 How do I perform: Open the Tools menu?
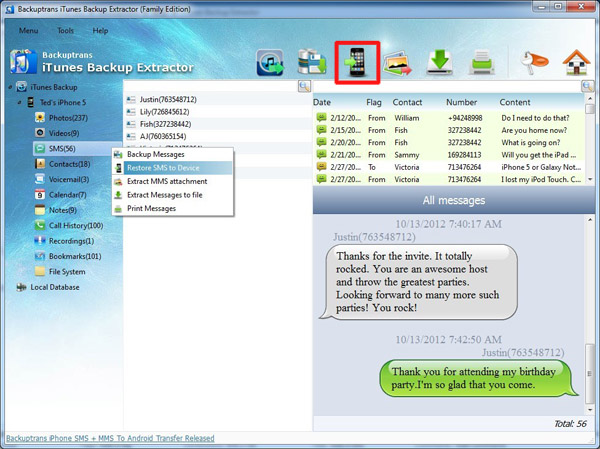(x=65, y=30)
